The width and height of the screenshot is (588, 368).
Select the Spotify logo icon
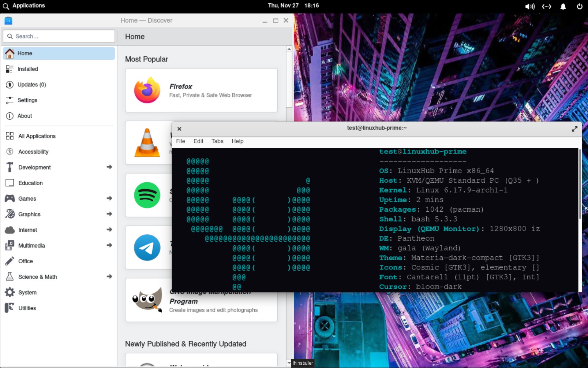tap(147, 195)
